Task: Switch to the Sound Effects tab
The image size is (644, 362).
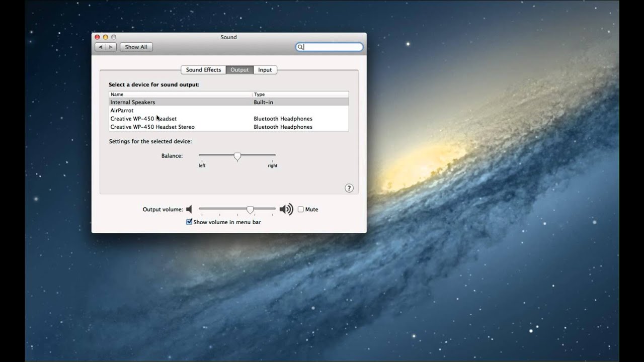Action: click(203, 70)
